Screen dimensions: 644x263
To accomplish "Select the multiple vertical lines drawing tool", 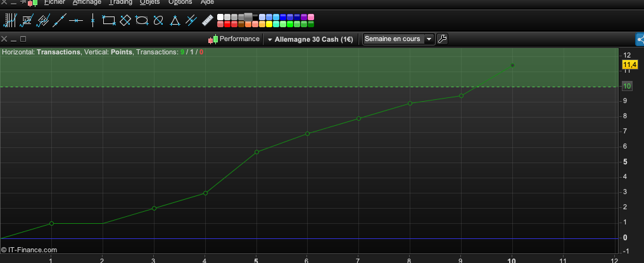I will [10, 20].
